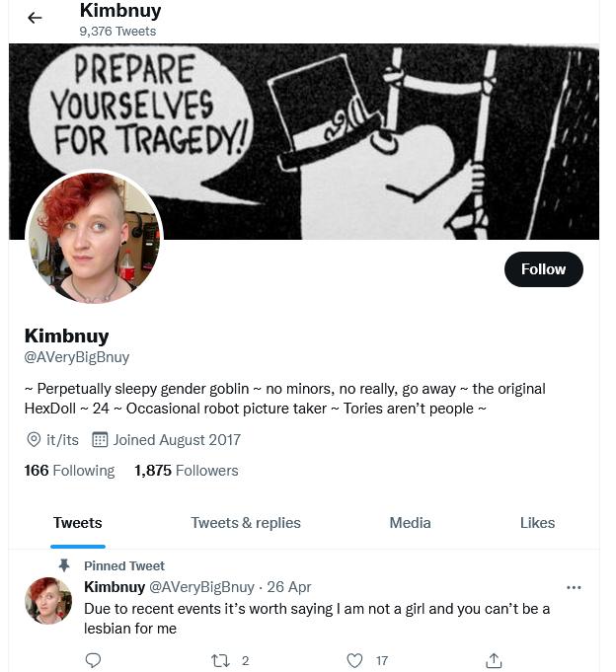Open the Likes tab
The image size is (616, 672).
pos(537,523)
